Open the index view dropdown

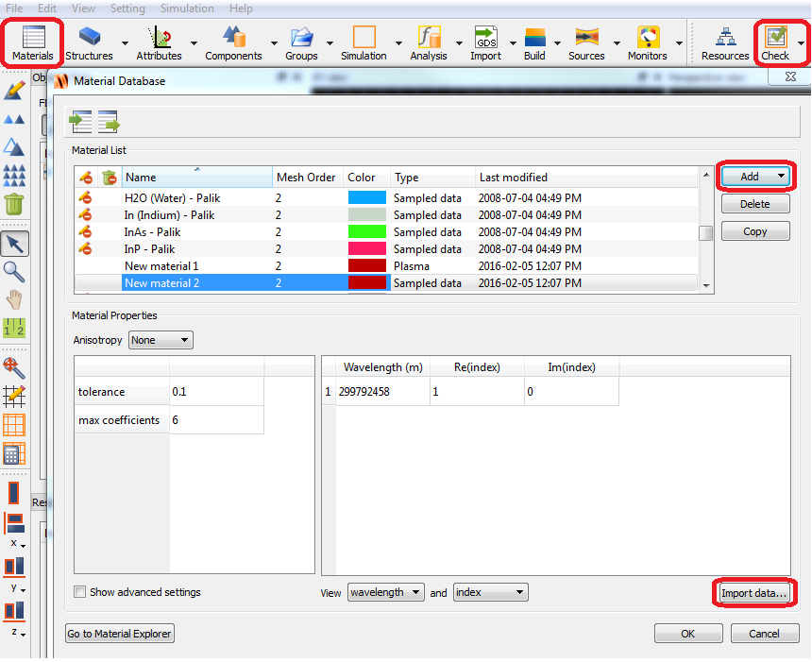tap(490, 592)
